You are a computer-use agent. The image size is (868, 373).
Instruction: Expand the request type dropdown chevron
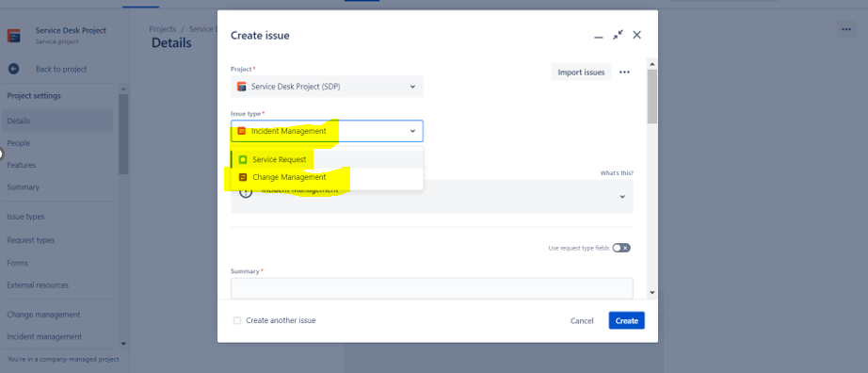622,196
